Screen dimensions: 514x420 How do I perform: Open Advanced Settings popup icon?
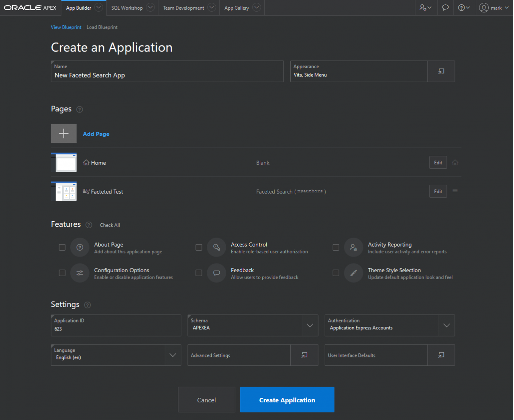pos(304,355)
